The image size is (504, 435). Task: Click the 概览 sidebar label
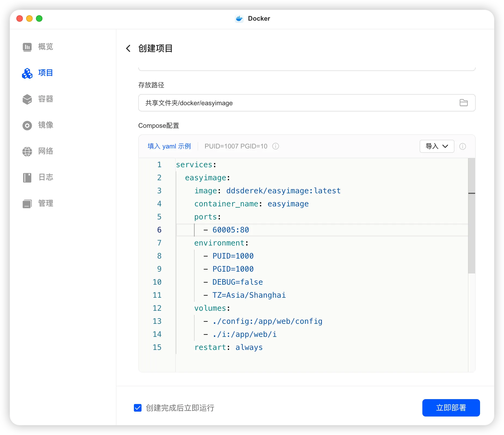tap(45, 47)
